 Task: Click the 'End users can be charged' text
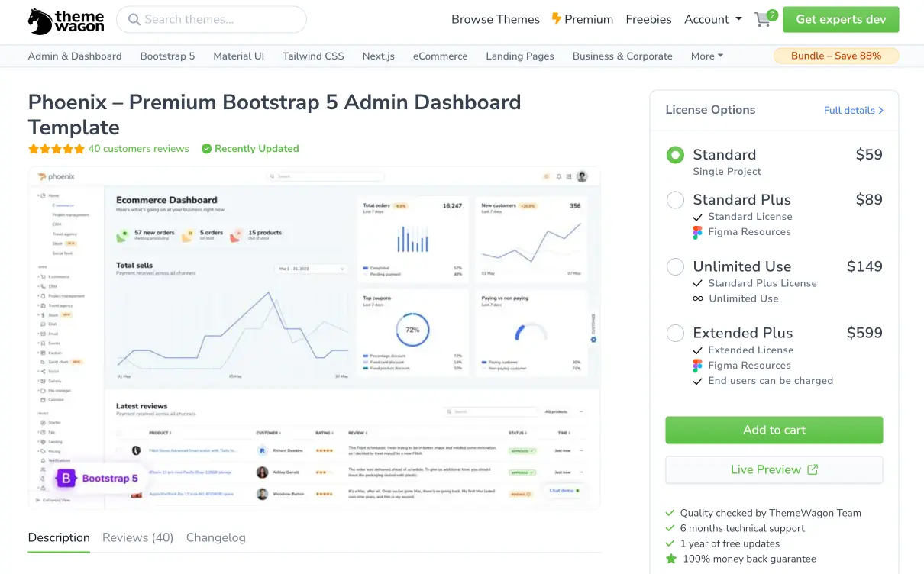pyautogui.click(x=771, y=381)
